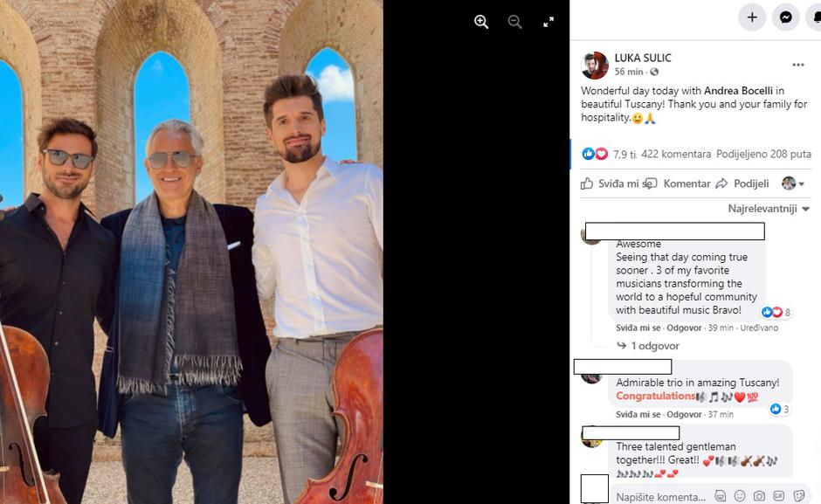Open the profile switcher dropdown beside Podijeli
The height and width of the screenshot is (504, 821).
[793, 183]
